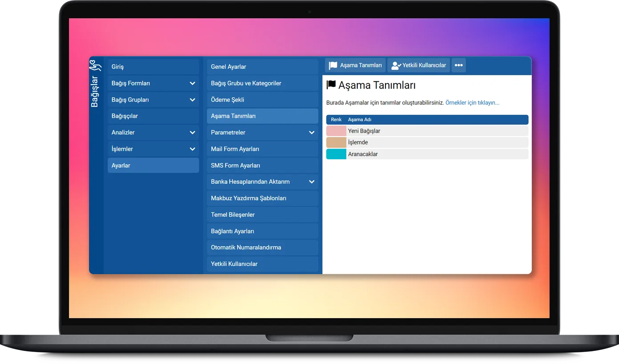Click the cyan color swatch for Aranacaklar
This screenshot has height=364, width=619.
[x=336, y=154]
